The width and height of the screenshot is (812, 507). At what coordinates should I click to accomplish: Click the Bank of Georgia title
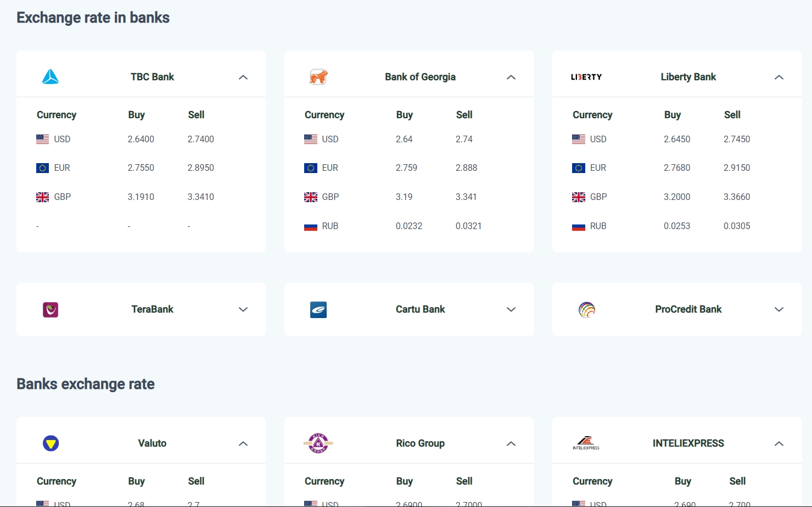click(421, 77)
